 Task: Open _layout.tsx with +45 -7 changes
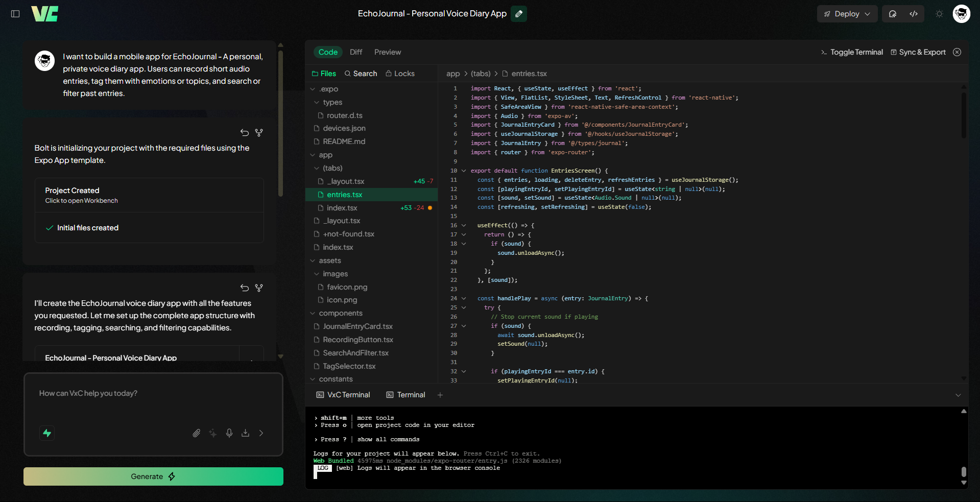pos(371,181)
